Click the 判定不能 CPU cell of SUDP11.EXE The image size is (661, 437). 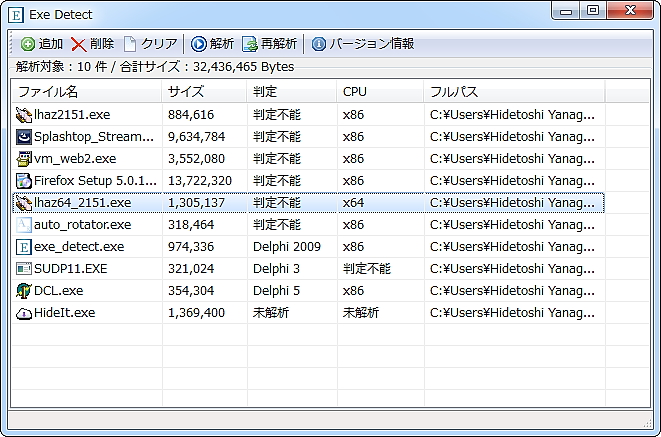(x=366, y=268)
